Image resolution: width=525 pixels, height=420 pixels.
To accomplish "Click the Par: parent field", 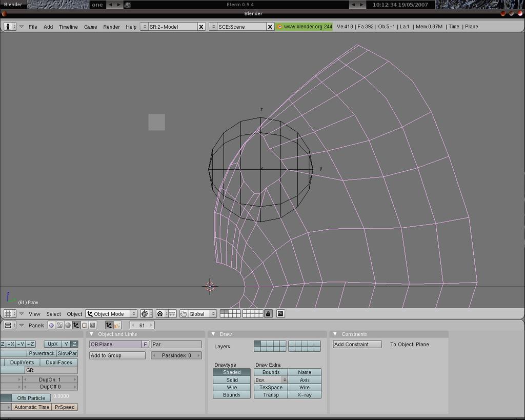I will pyautogui.click(x=176, y=344).
